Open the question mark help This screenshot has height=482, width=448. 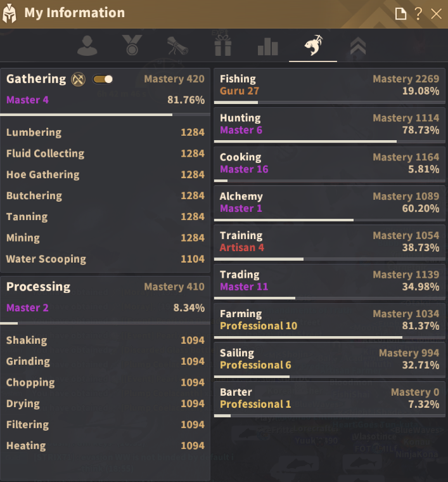(x=418, y=14)
